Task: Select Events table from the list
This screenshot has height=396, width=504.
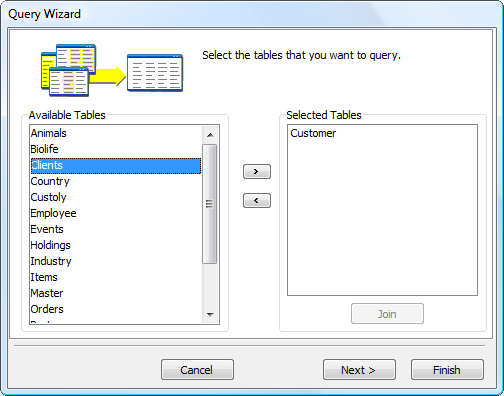Action: (x=116, y=229)
